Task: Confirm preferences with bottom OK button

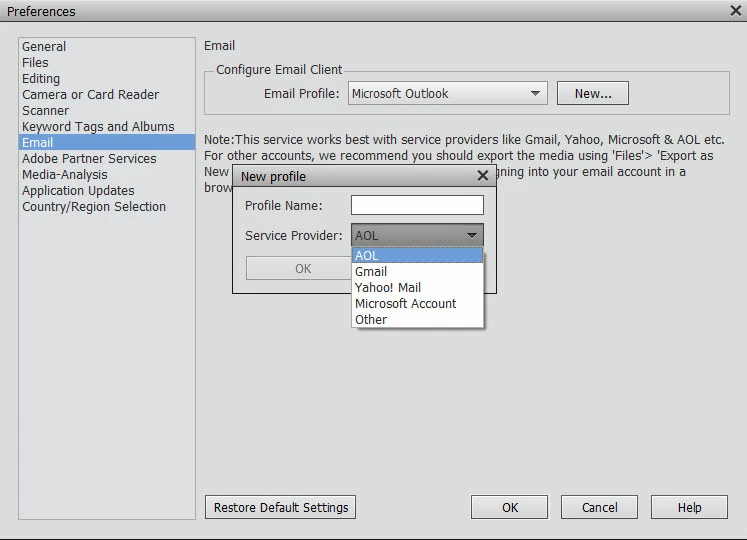Action: pyautogui.click(x=509, y=507)
